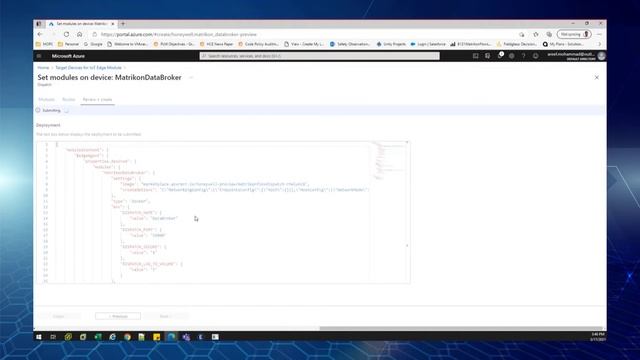Open the browser home page

[x=80, y=34]
